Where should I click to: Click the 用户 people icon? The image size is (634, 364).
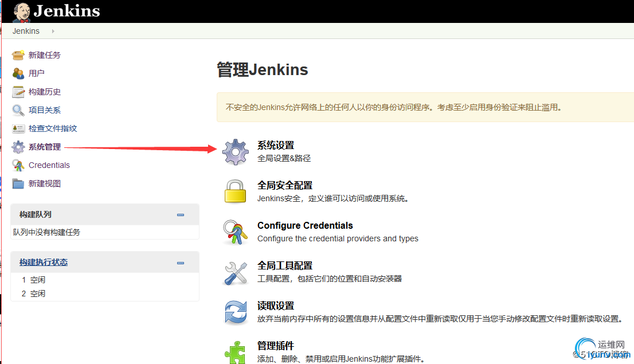point(18,73)
